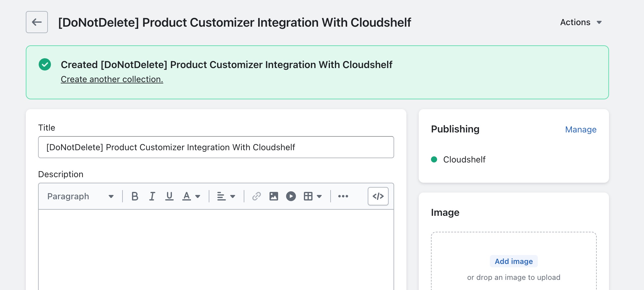Toggle italic formatting
This screenshot has width=644, height=290.
coord(152,196)
